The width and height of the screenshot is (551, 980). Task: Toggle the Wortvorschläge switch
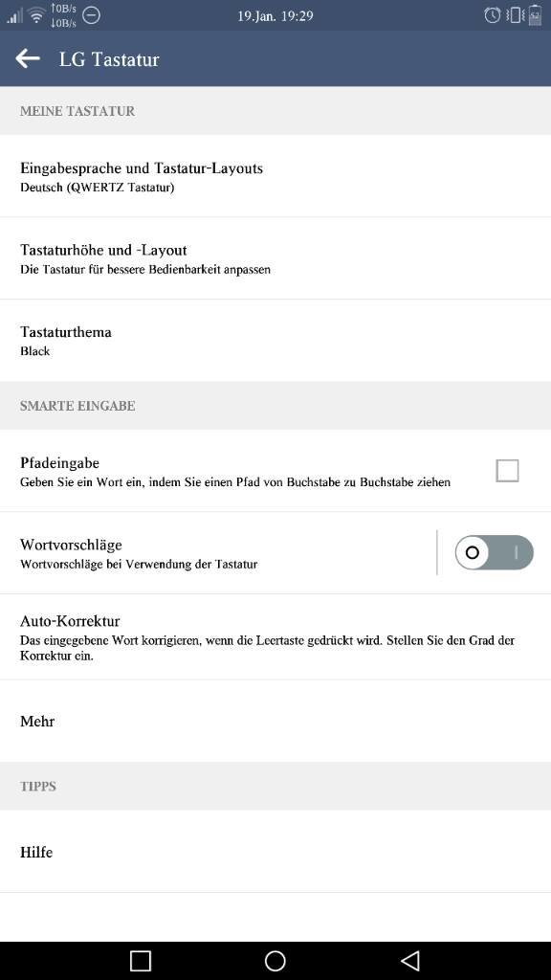495,552
